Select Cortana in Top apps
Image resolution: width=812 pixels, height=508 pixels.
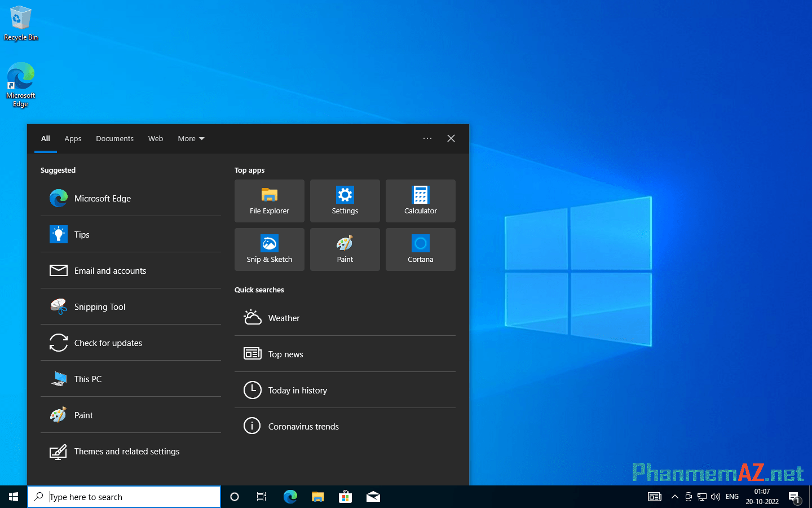[420, 249]
